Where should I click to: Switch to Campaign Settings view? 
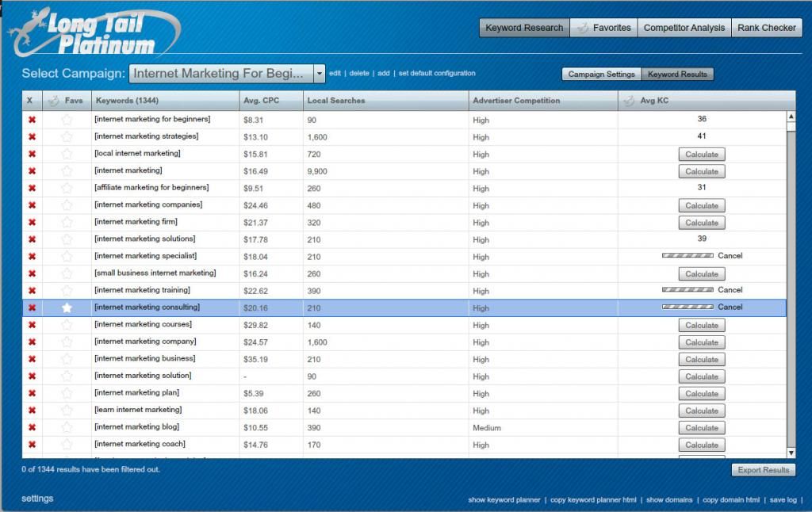pyautogui.click(x=601, y=74)
